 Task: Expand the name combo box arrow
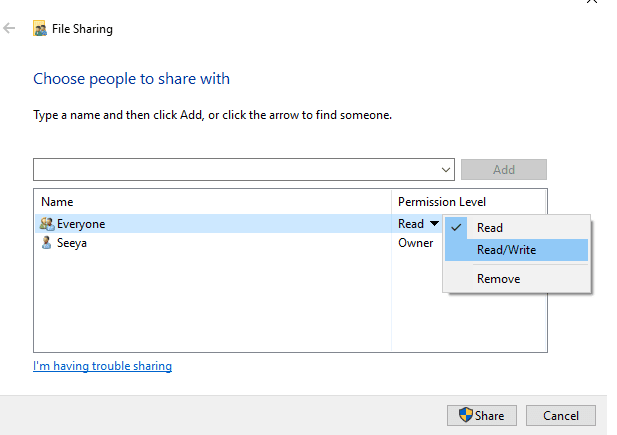[445, 170]
